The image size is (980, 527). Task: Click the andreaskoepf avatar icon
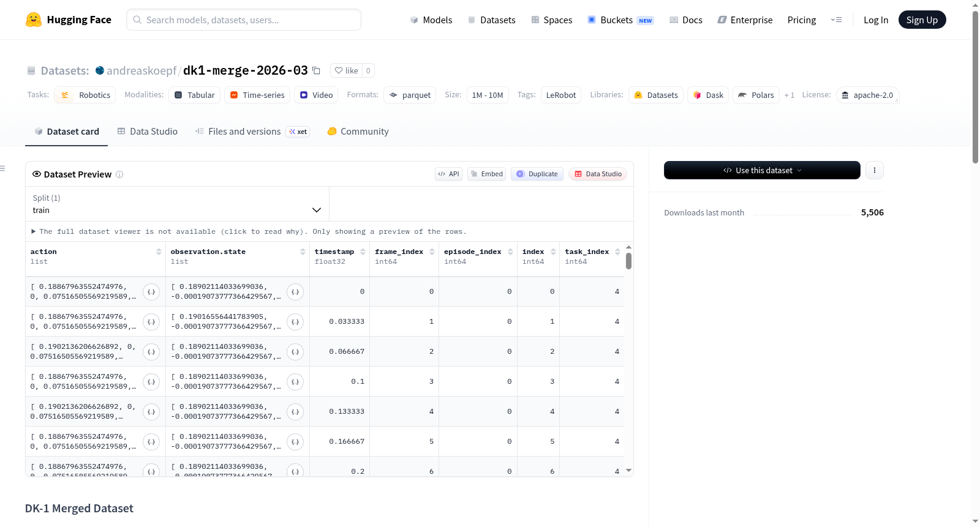(100, 70)
